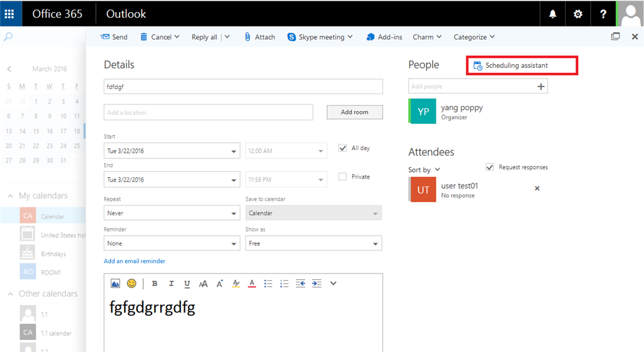Viewport: 644px width, 352px height.
Task: Select the United States holidays calendar
Action: click(x=43, y=234)
